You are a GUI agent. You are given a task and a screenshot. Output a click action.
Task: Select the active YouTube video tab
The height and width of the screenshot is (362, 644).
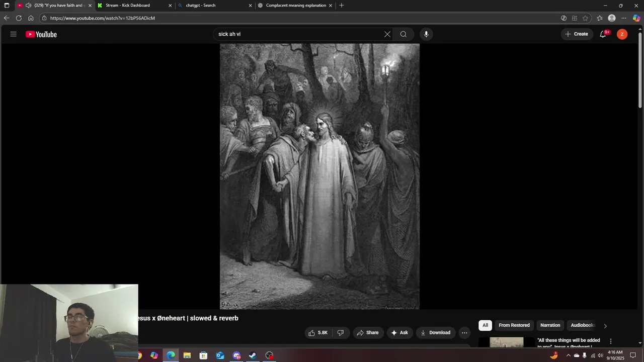55,6
